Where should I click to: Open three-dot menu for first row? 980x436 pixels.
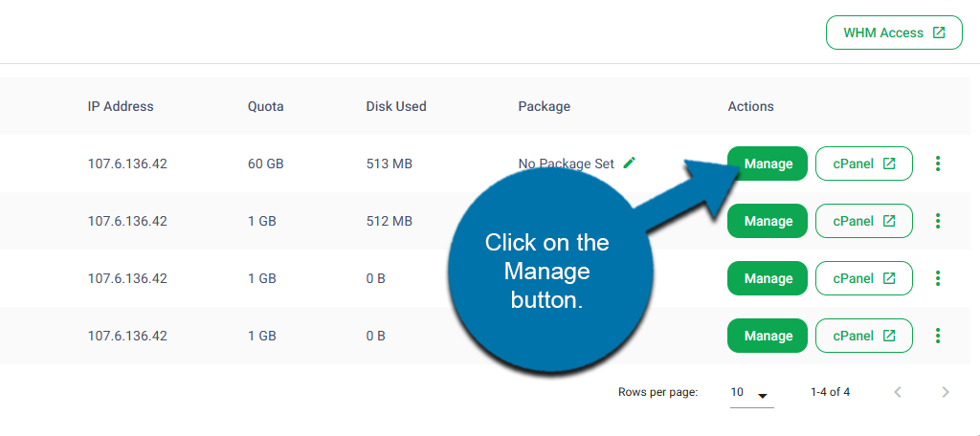[938, 163]
